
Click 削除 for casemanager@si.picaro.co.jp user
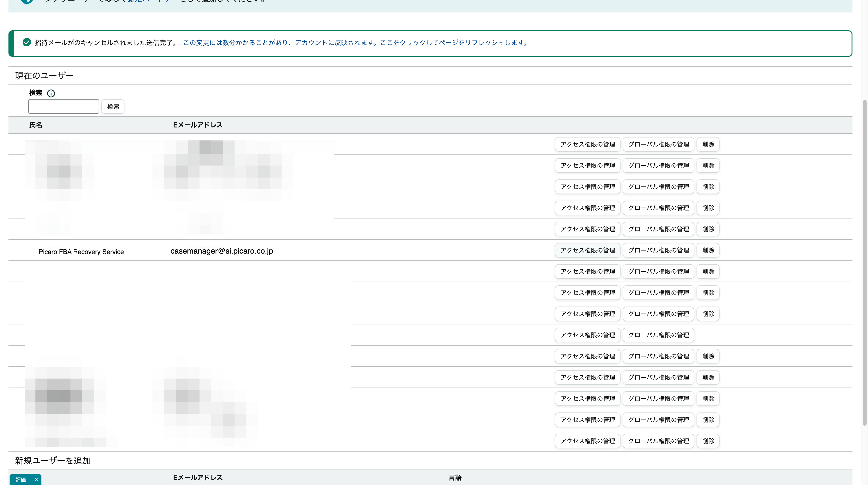[708, 250]
